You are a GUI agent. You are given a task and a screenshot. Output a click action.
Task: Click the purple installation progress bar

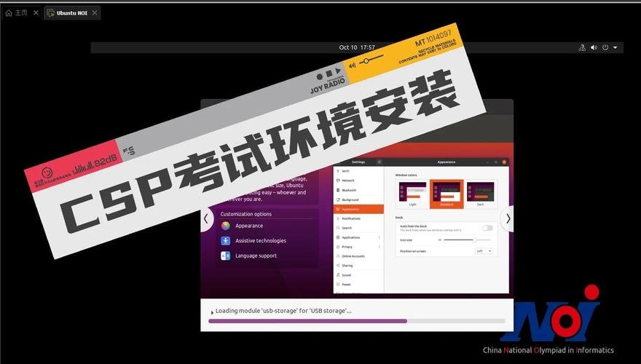[357, 321]
